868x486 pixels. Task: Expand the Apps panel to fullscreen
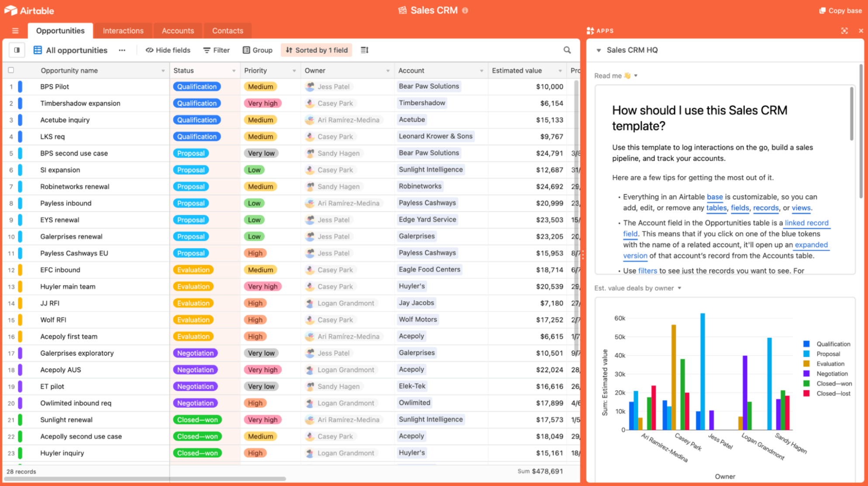[844, 31]
